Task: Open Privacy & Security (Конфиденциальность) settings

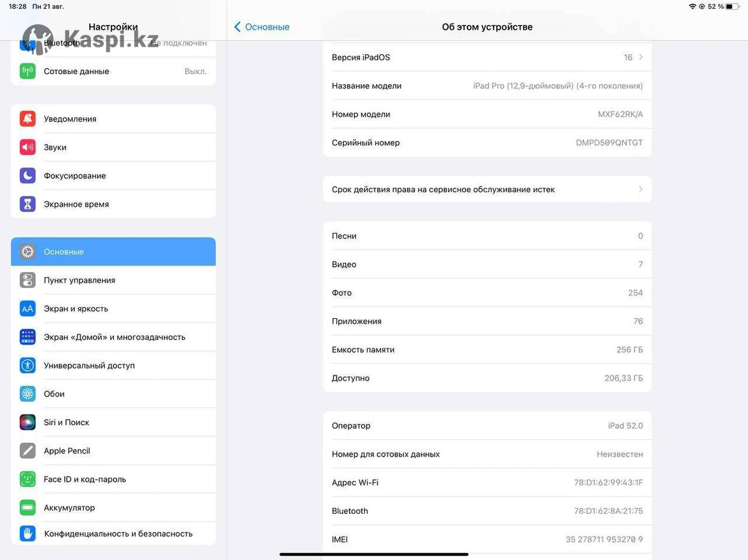Action: click(113, 533)
